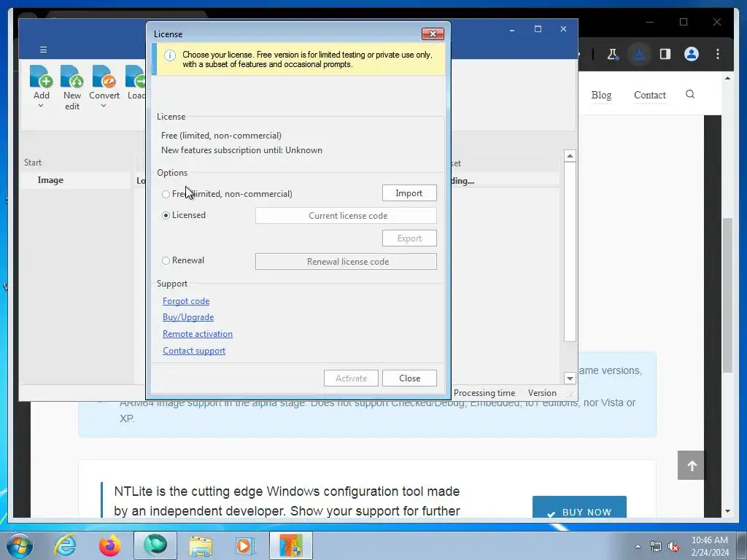Click the info icon in the yellow banner
Viewport: 747px width, 560px height.
169,55
